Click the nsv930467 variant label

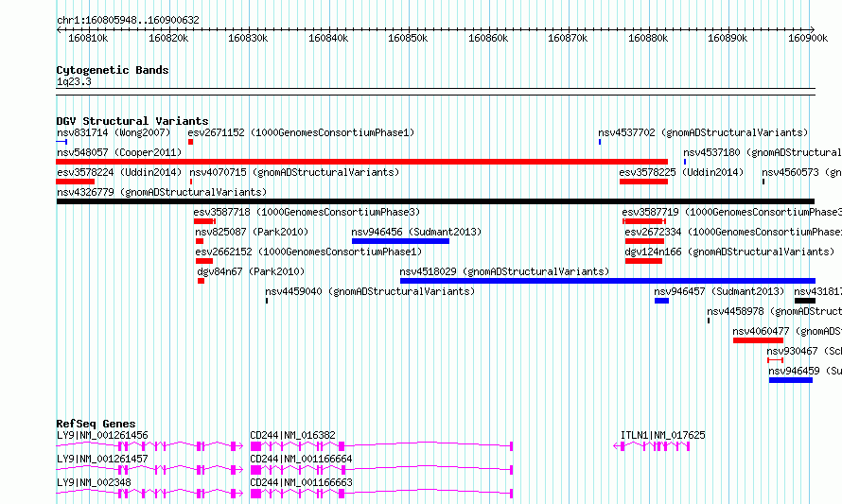coord(804,351)
